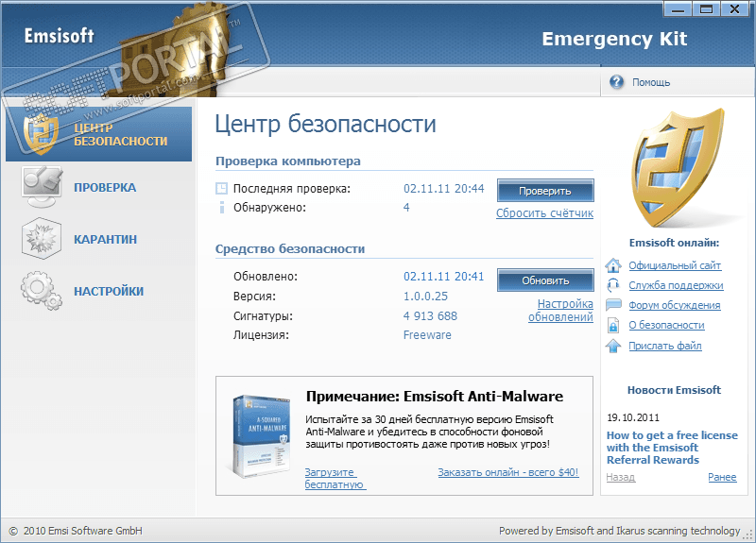Viewport: 756px width, 543px height.
Task: Open the Служба поддержки link
Action: tap(676, 285)
